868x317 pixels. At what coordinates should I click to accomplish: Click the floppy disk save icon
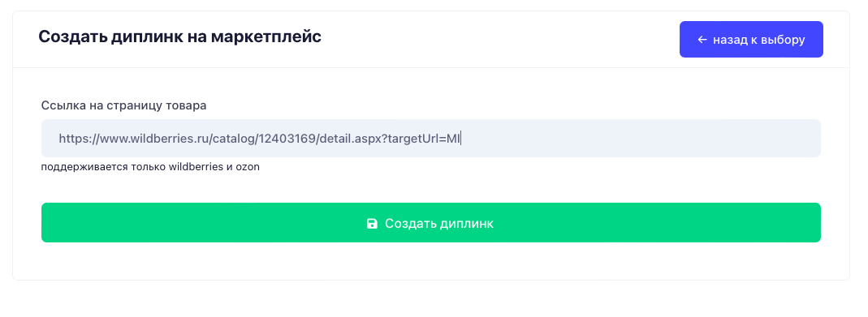point(372,224)
